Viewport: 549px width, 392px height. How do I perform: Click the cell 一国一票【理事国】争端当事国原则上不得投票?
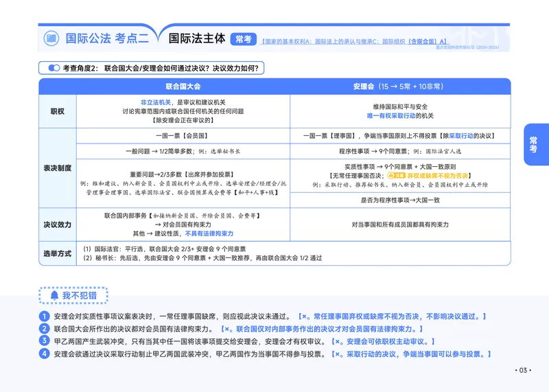[x=400, y=135]
